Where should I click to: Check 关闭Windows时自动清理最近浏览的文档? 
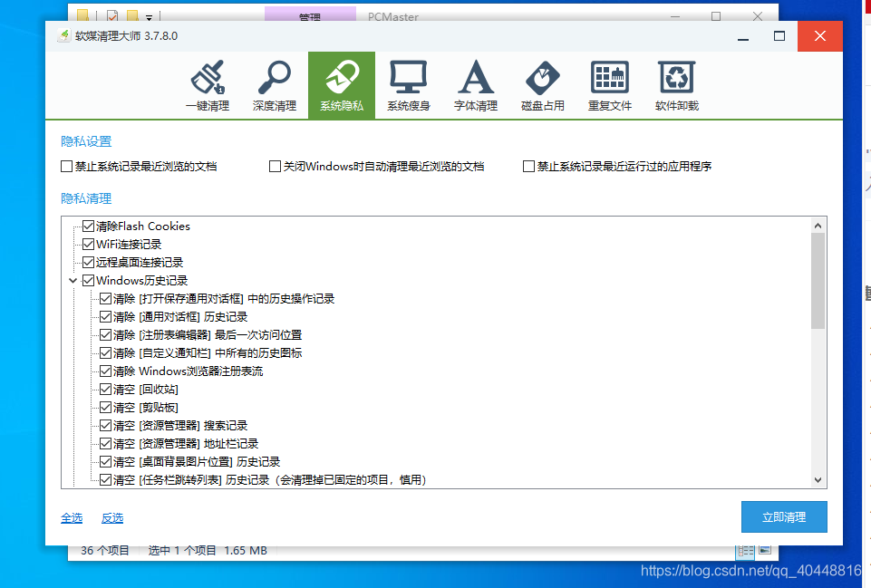(275, 166)
